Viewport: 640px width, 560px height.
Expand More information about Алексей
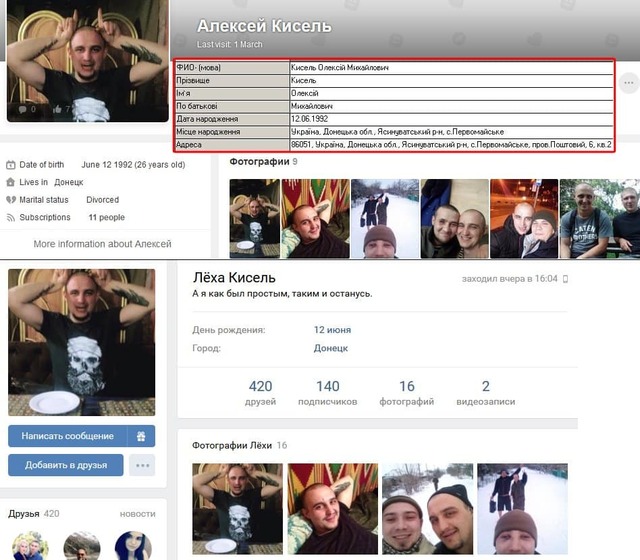coord(102,244)
